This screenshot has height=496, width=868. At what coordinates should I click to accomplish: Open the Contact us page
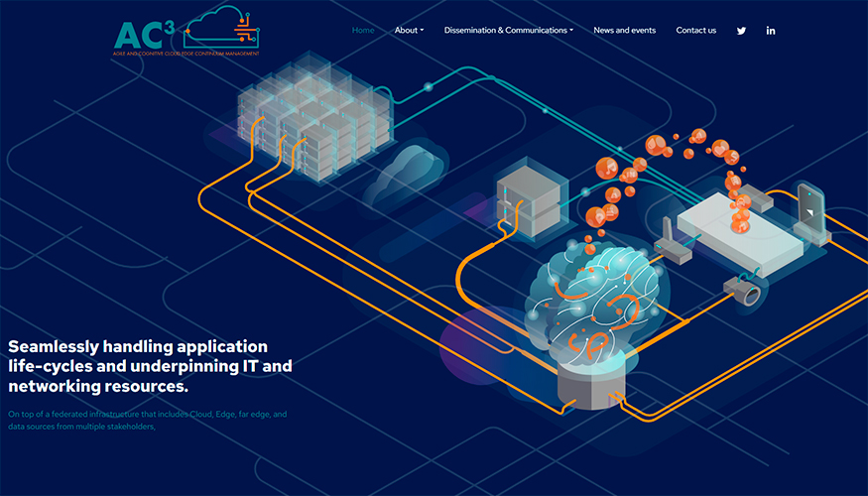pyautogui.click(x=695, y=31)
